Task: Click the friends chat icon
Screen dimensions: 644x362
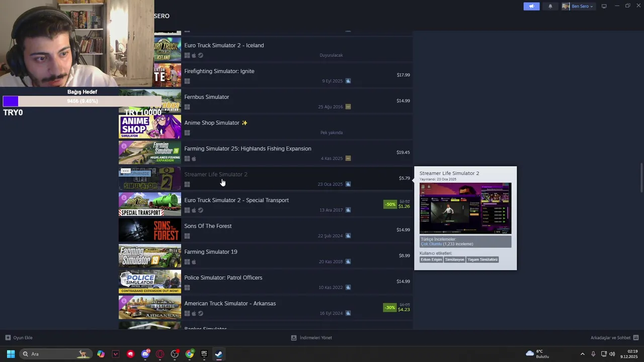Action: [635, 338]
